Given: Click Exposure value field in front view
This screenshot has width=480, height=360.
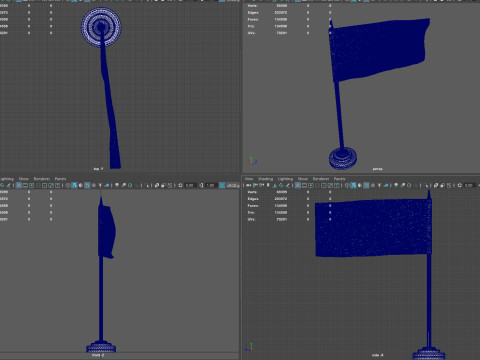Looking at the screenshot, I should (190, 185).
